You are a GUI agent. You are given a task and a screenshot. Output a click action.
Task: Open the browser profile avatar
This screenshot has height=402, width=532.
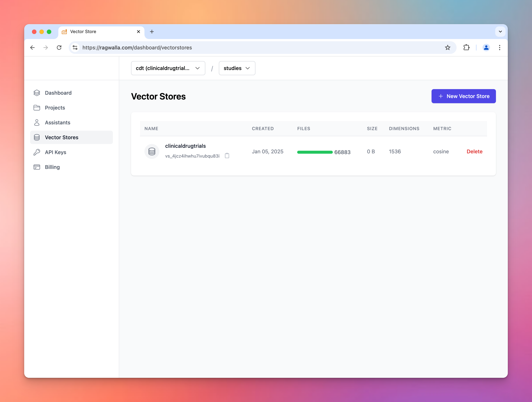pos(486,48)
